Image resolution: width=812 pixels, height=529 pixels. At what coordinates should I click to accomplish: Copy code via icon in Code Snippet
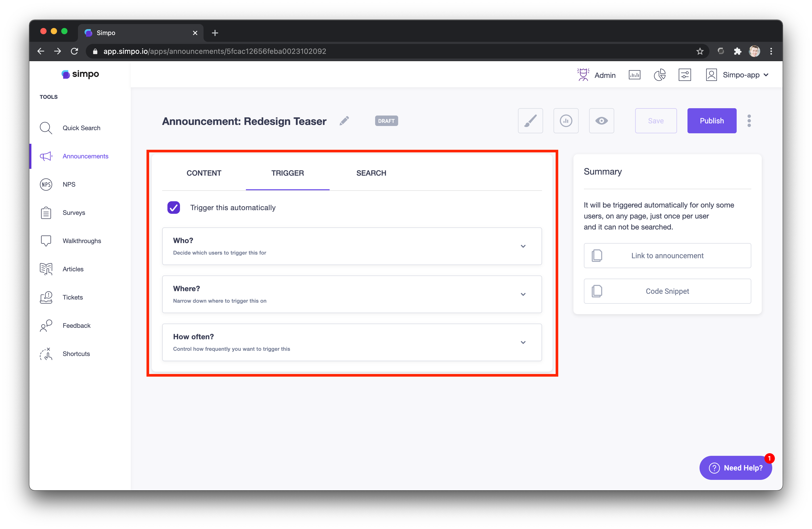click(x=597, y=291)
